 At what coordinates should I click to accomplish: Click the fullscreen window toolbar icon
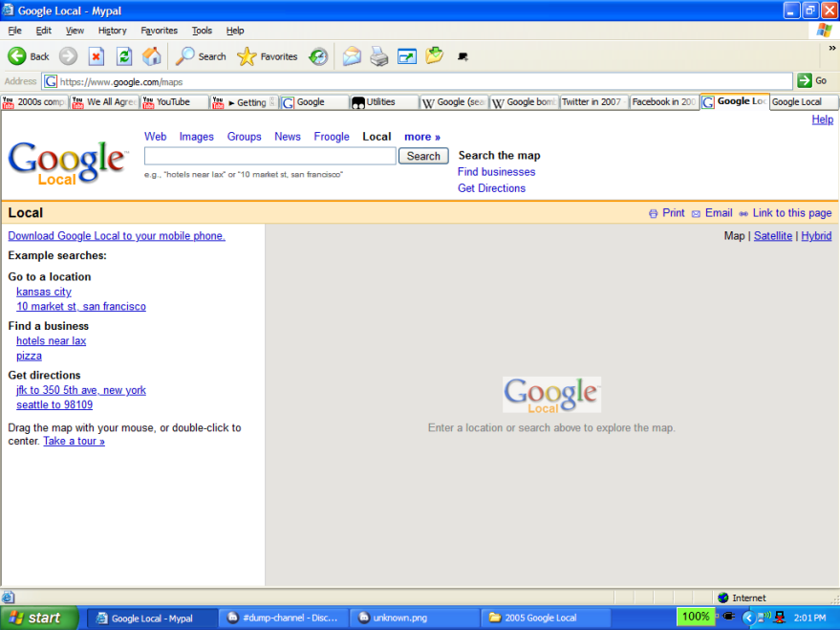pos(407,56)
